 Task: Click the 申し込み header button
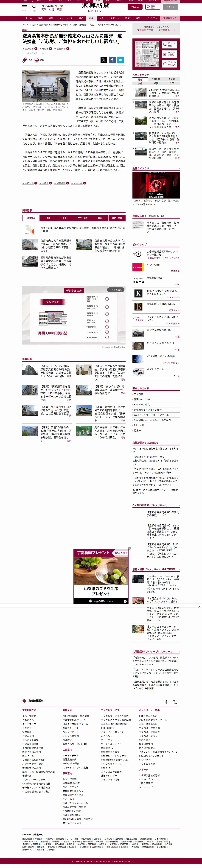click(135, 7)
